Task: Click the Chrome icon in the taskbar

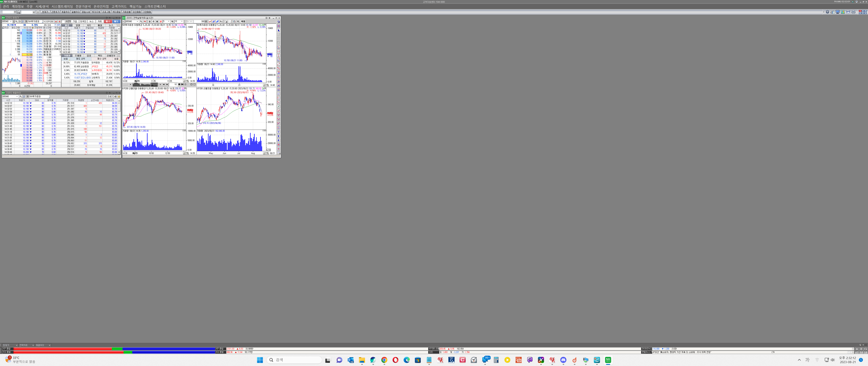Action: [384, 360]
